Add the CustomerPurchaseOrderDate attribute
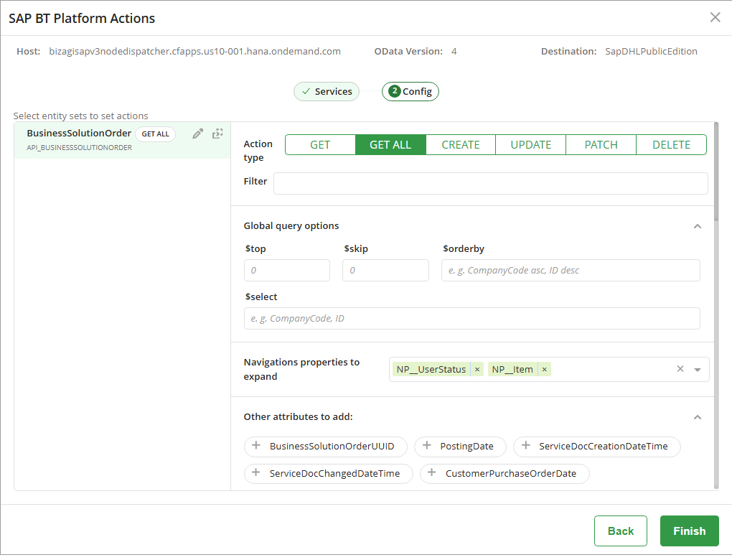This screenshot has height=560, width=732. [x=505, y=474]
